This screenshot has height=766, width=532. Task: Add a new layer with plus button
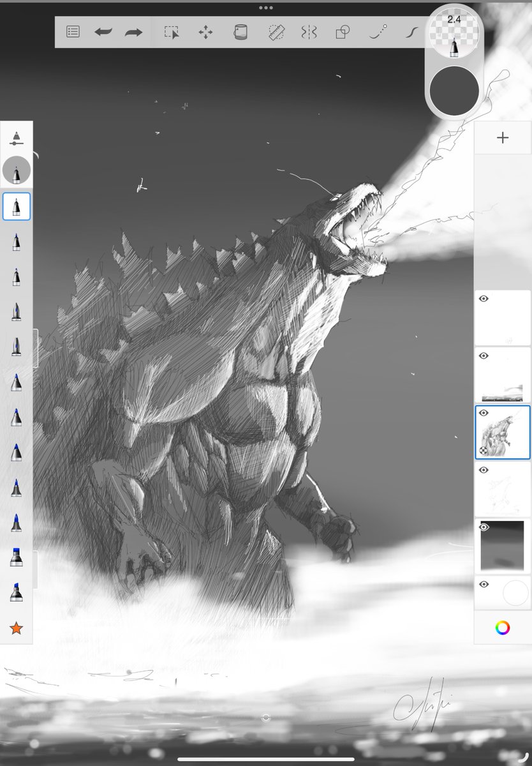(x=503, y=138)
